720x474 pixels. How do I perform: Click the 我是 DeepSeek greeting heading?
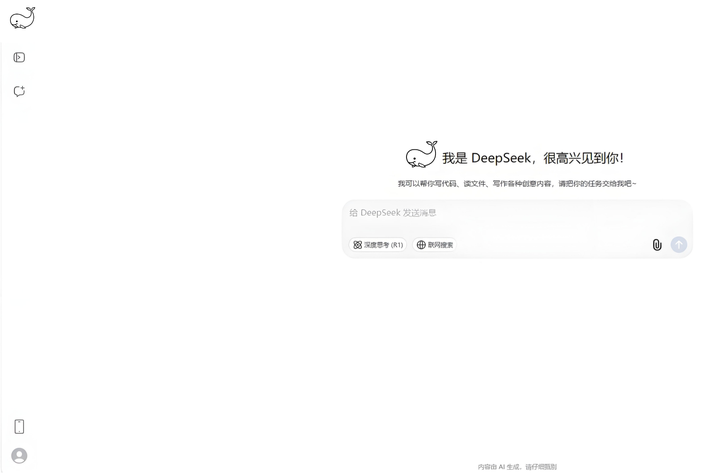[x=533, y=158]
